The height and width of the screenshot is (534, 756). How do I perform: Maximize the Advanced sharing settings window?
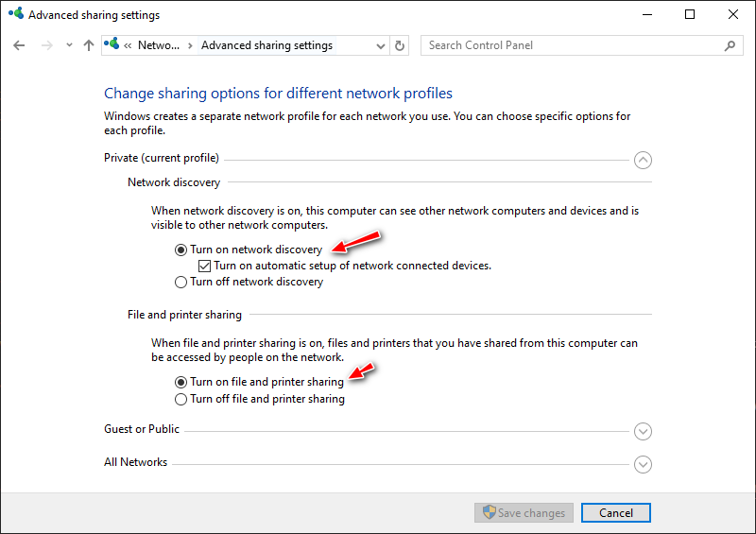click(690, 14)
